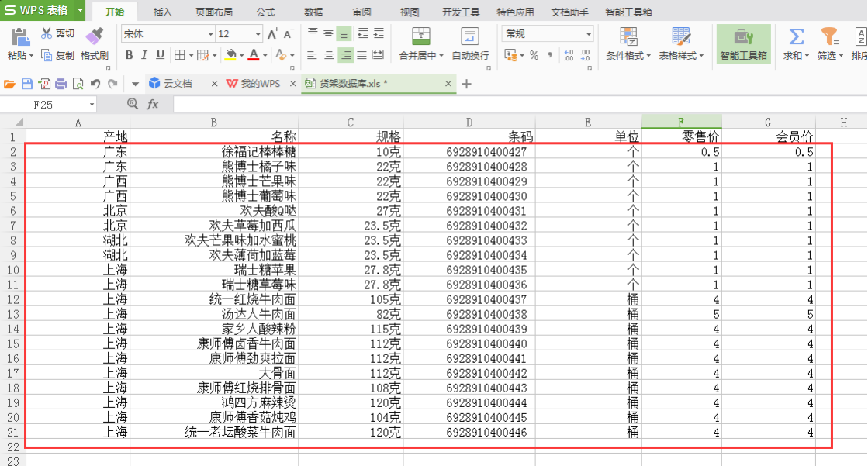Click the 求和 sigma sum icon
This screenshot has height=466, width=868.
(796, 36)
